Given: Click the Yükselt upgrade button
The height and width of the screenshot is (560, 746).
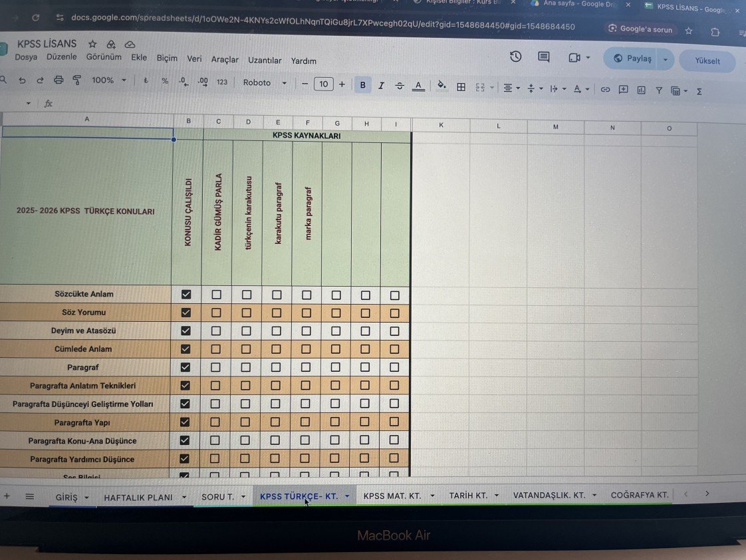Looking at the screenshot, I should pyautogui.click(x=707, y=61).
